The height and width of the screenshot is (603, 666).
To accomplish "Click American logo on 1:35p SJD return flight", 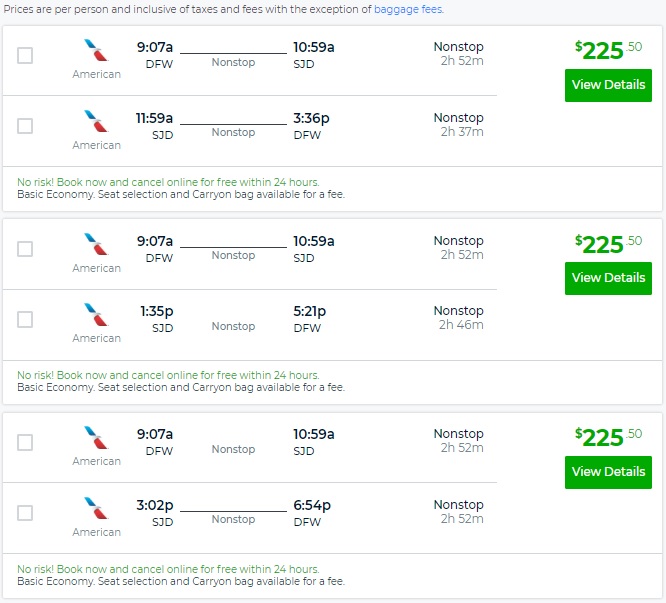I will pos(97,315).
